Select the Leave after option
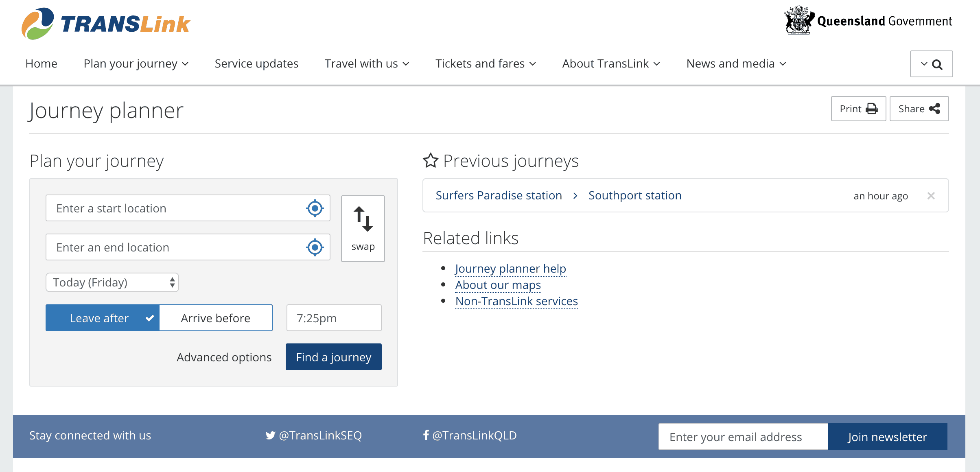980x472 pixels. [x=103, y=318]
